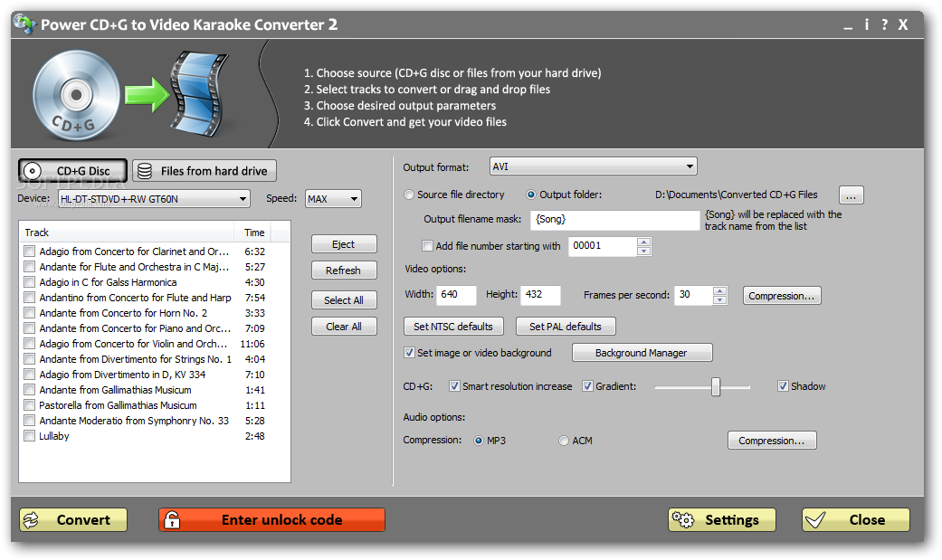Toggle the Shadow checkbox
The image size is (942, 560).
pyautogui.click(x=783, y=386)
